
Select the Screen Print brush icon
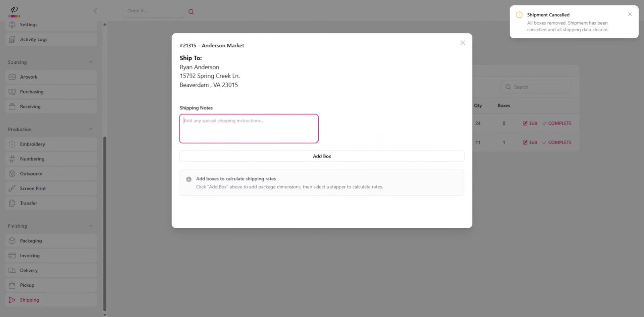tap(12, 188)
